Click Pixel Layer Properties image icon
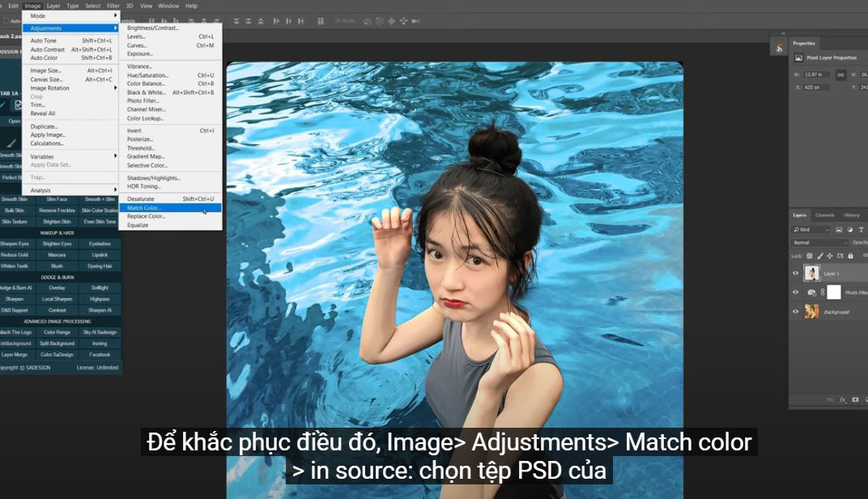Viewport: 868px width, 499px height. (799, 58)
